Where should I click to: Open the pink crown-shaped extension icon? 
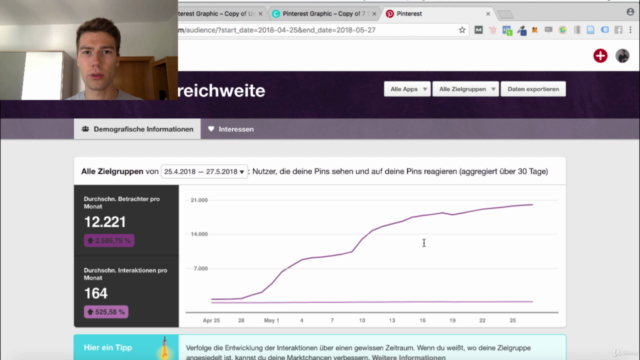(493, 30)
